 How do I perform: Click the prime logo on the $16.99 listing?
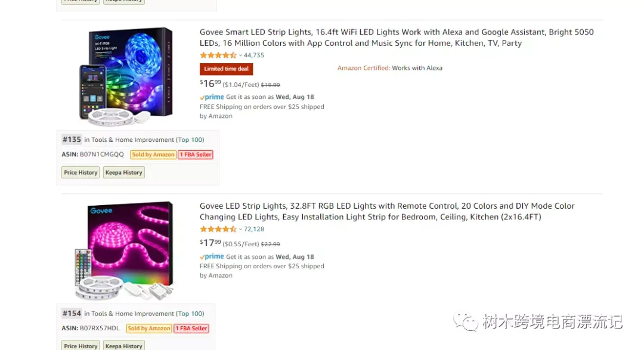[212, 97]
